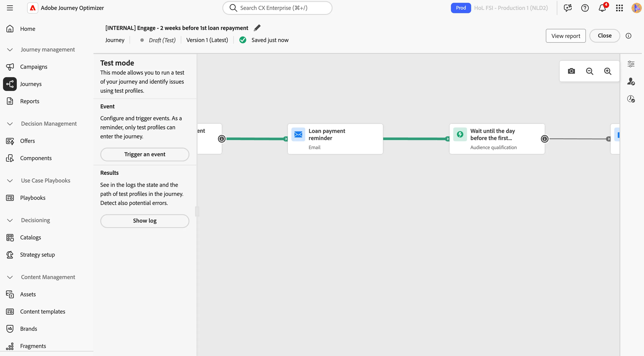Open notifications bell

click(602, 8)
